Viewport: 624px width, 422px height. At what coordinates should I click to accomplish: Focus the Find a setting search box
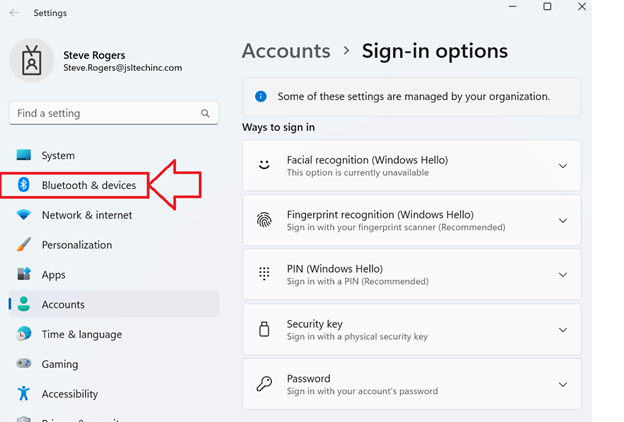(x=105, y=114)
